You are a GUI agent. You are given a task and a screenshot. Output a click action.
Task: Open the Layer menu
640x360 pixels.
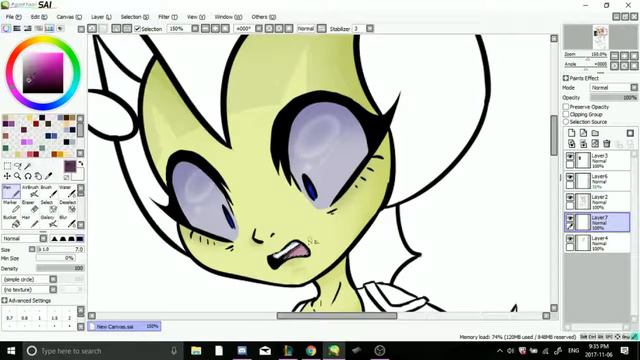click(101, 17)
